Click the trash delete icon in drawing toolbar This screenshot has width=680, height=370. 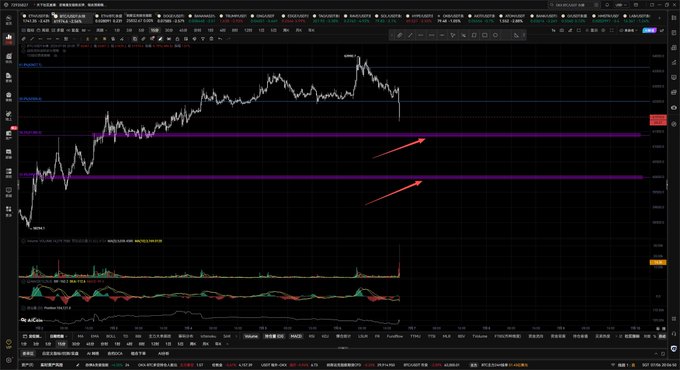point(211,39)
